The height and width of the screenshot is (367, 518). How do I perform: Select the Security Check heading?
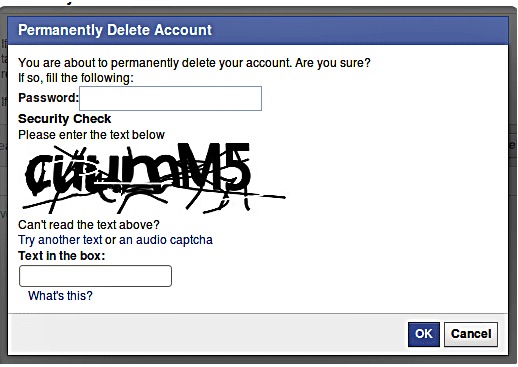click(64, 119)
